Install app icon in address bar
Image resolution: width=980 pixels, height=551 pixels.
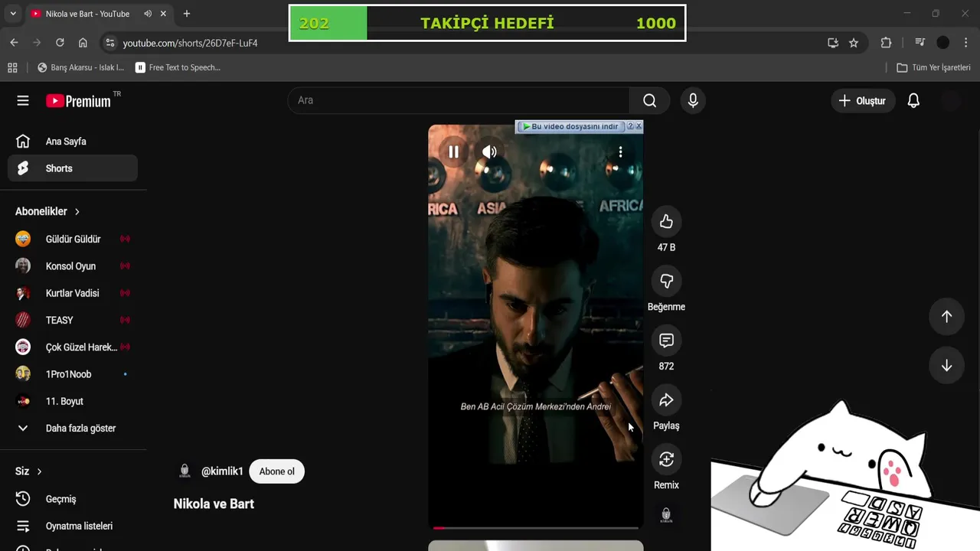point(833,43)
